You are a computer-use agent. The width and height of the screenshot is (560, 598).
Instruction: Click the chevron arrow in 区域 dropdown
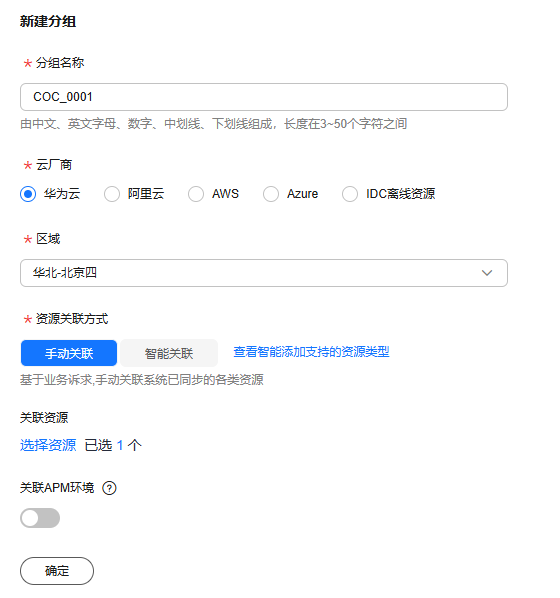[487, 273]
